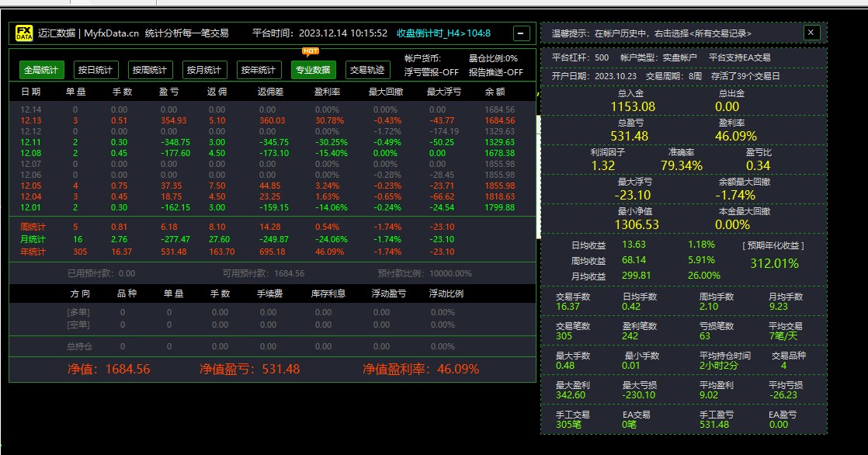Click the 盈利笔数 242 value
The height and width of the screenshot is (455, 868).
click(x=630, y=336)
